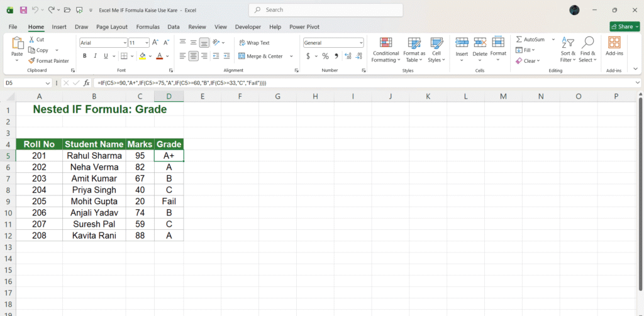This screenshot has height=316, width=644.
Task: Select cell with Rahul Sharma
Action: click(x=94, y=156)
